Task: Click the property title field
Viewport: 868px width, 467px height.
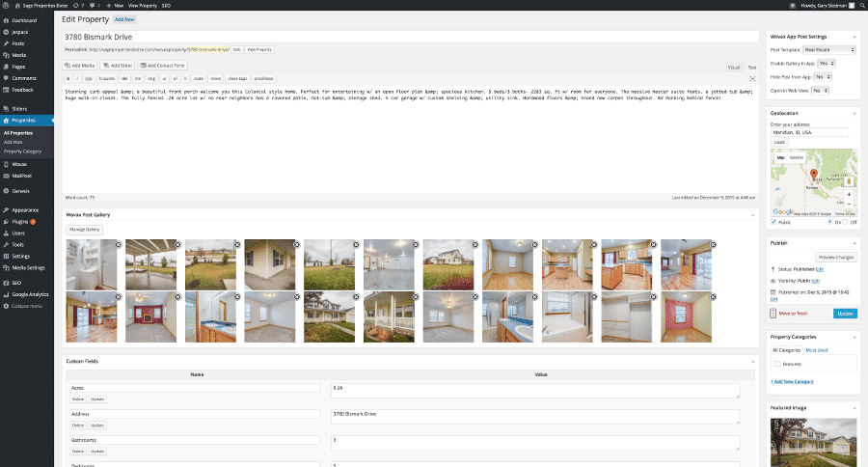Action: (410, 37)
